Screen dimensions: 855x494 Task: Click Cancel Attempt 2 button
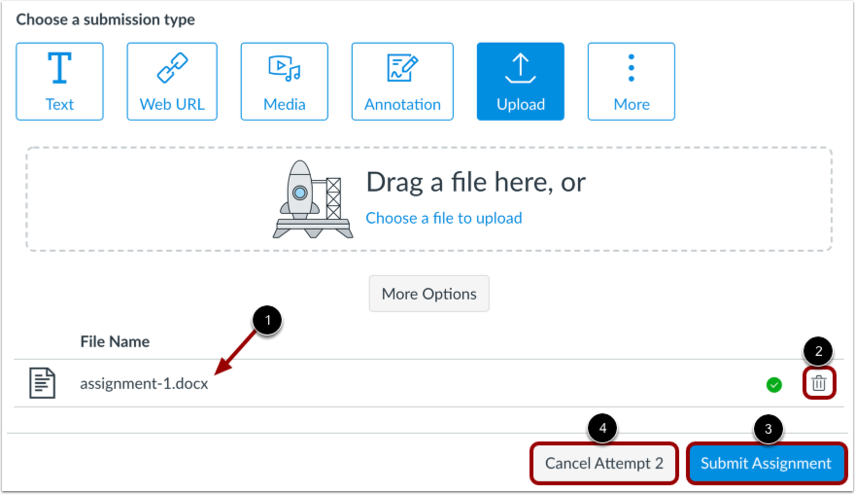604,463
